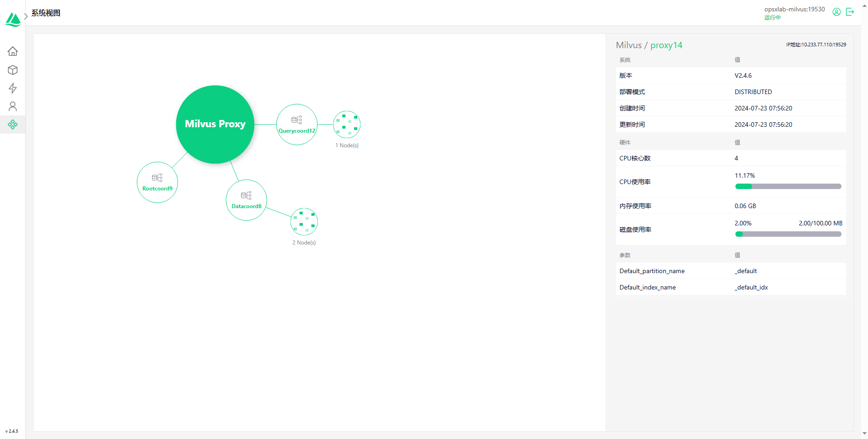Viewport: 868px width, 439px height.
Task: Select the Querycoord12 node
Action: point(297,125)
